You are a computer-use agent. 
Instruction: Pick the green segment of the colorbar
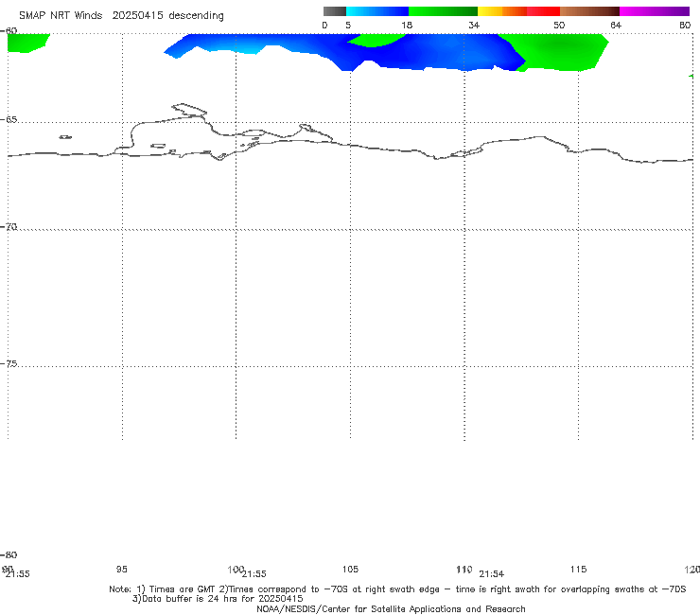tap(443, 11)
